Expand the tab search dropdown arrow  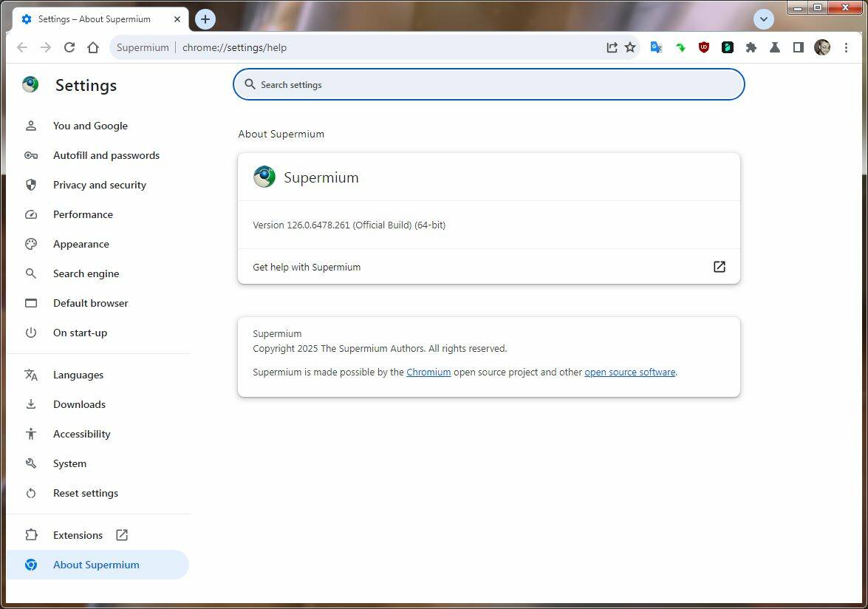click(x=763, y=19)
